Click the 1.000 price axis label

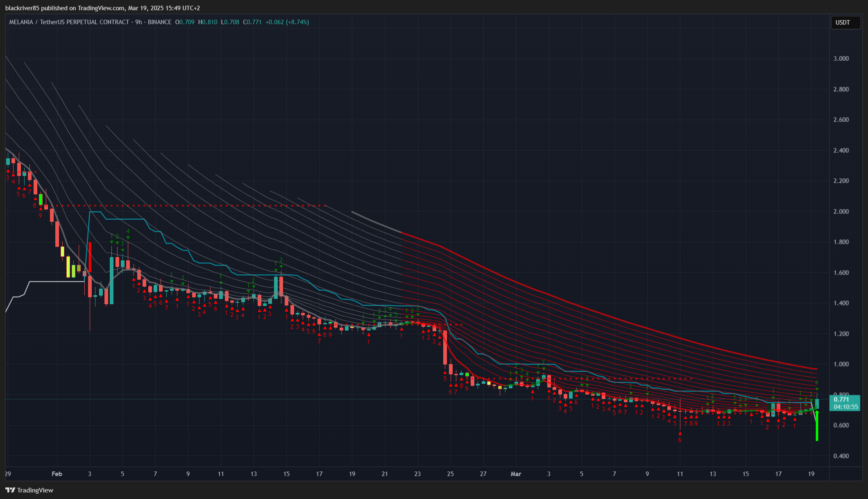pyautogui.click(x=841, y=364)
